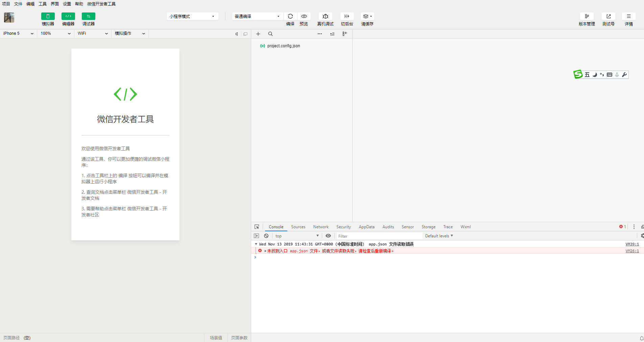Switch to the Sensor tab
This screenshot has width=644, height=342.
tap(408, 227)
